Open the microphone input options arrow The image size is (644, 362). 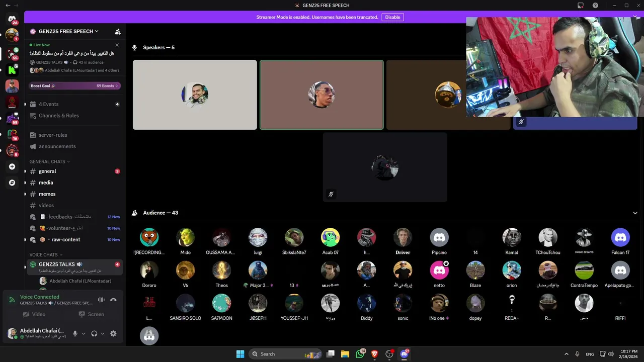point(84,333)
